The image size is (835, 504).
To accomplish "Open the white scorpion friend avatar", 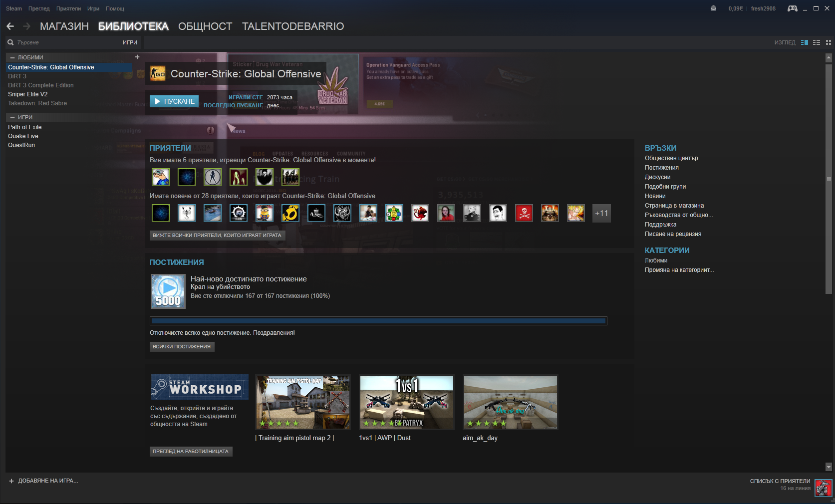I will (187, 213).
